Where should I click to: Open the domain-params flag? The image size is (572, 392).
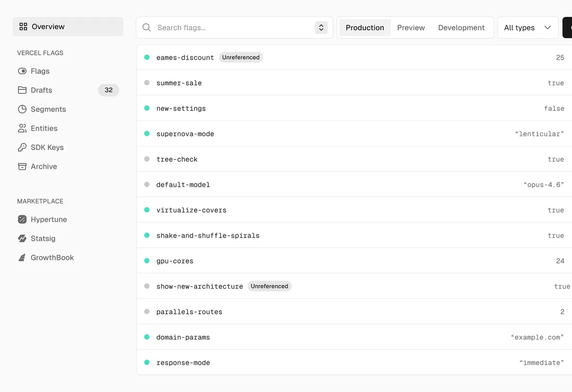pos(183,337)
